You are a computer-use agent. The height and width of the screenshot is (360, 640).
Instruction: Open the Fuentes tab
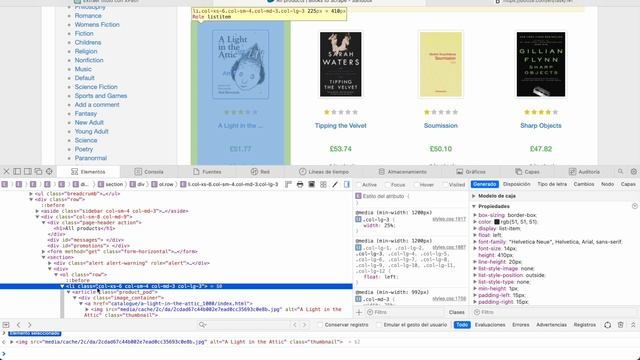pyautogui.click(x=207, y=172)
